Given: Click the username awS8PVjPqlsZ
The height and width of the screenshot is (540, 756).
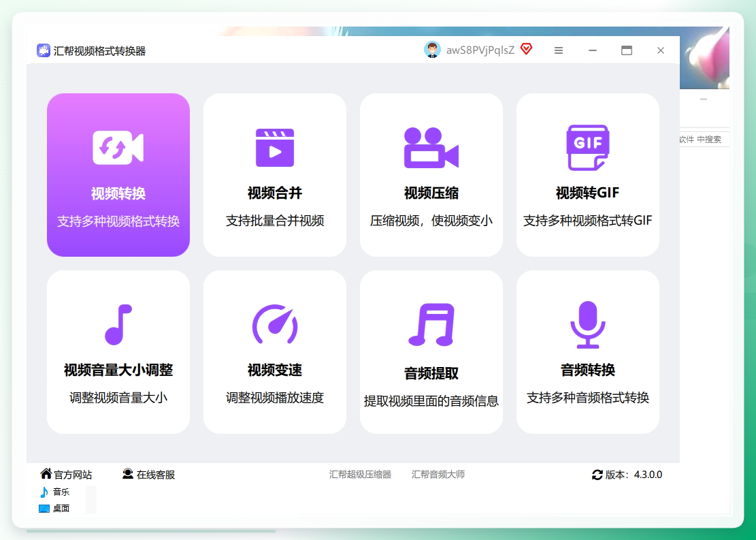Looking at the screenshot, I should 480,50.
